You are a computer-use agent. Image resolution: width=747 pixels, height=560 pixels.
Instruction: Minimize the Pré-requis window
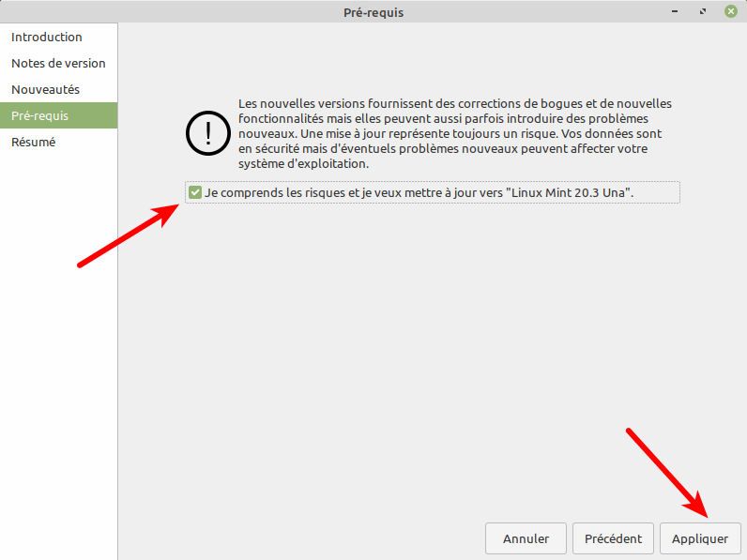coord(675,11)
